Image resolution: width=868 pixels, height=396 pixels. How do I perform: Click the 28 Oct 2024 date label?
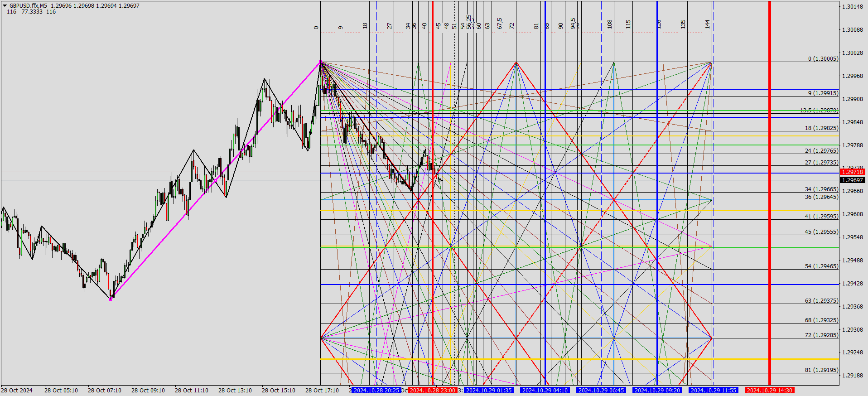tap(17, 391)
